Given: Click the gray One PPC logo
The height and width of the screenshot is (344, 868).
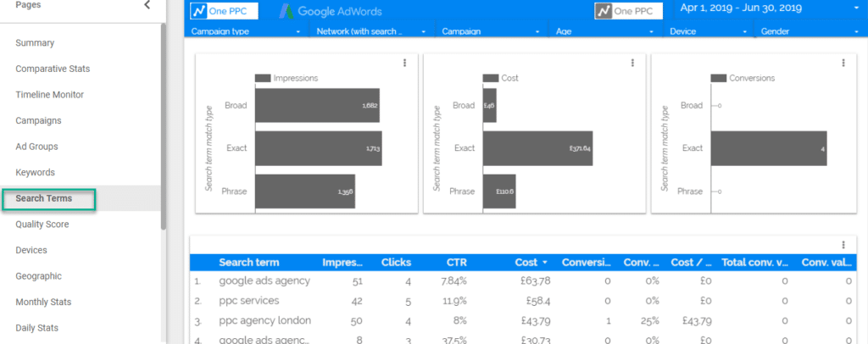Looking at the screenshot, I should point(628,11).
